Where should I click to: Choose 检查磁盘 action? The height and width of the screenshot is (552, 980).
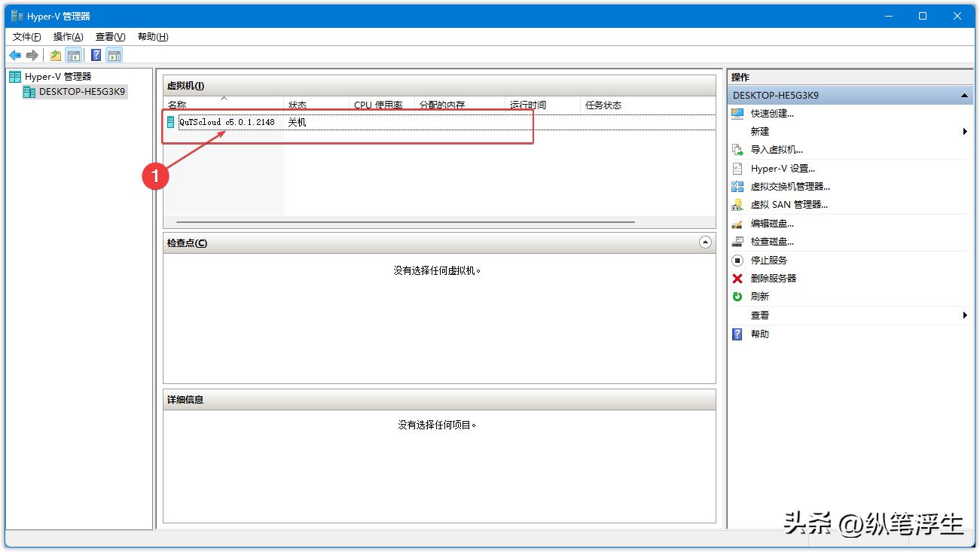click(x=772, y=242)
